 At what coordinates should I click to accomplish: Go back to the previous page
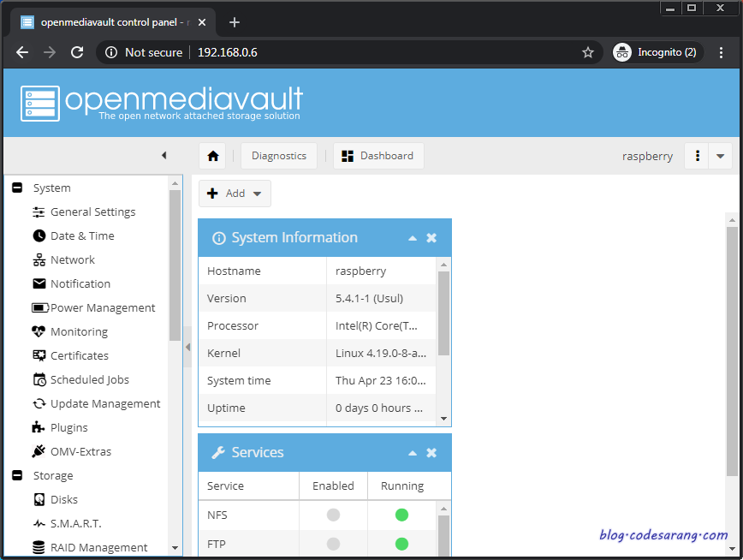22,52
